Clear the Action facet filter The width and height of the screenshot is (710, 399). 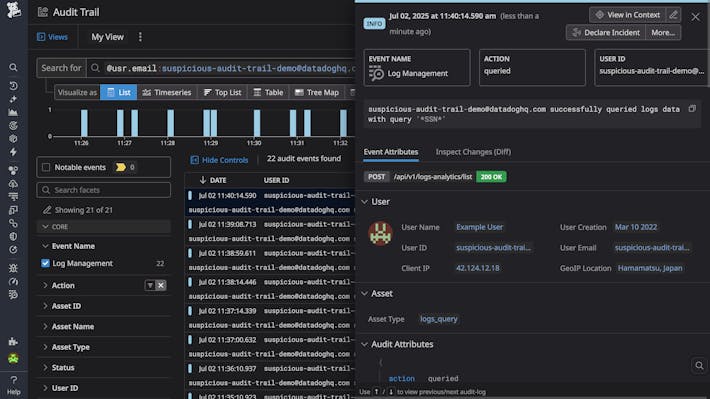coord(160,285)
